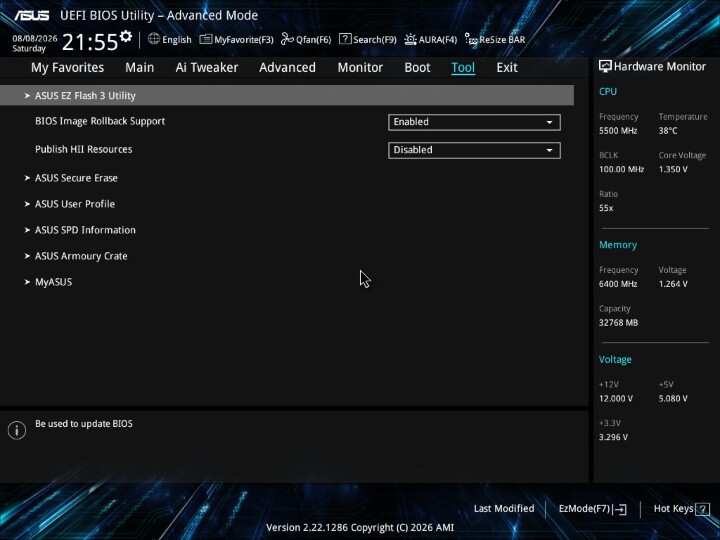Switch to My Favorites tab
720x540 pixels.
[x=68, y=68]
